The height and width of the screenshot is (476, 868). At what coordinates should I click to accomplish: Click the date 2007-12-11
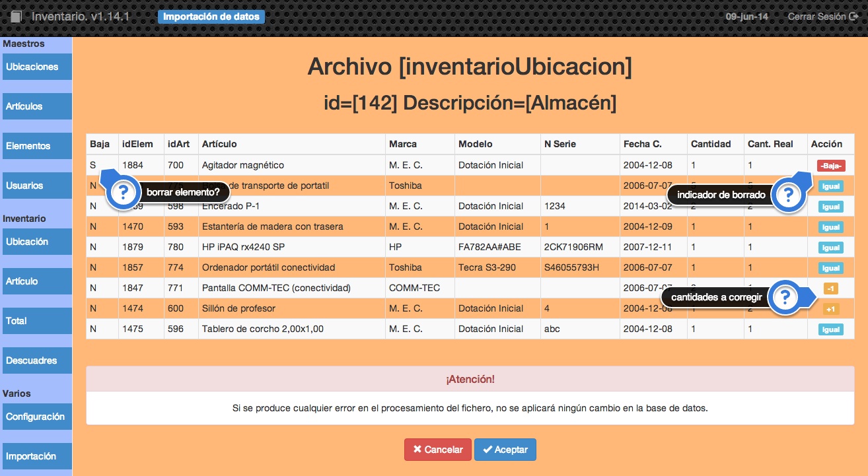pos(647,247)
